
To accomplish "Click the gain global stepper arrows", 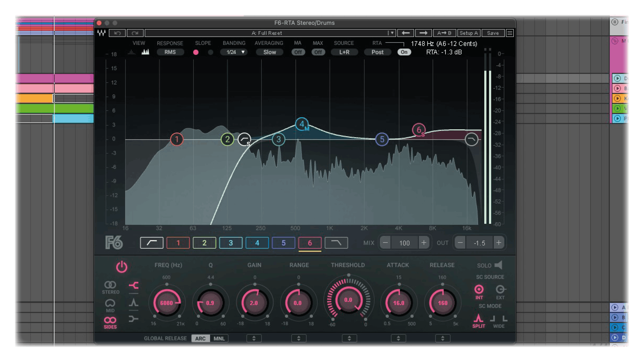I will tap(254, 338).
